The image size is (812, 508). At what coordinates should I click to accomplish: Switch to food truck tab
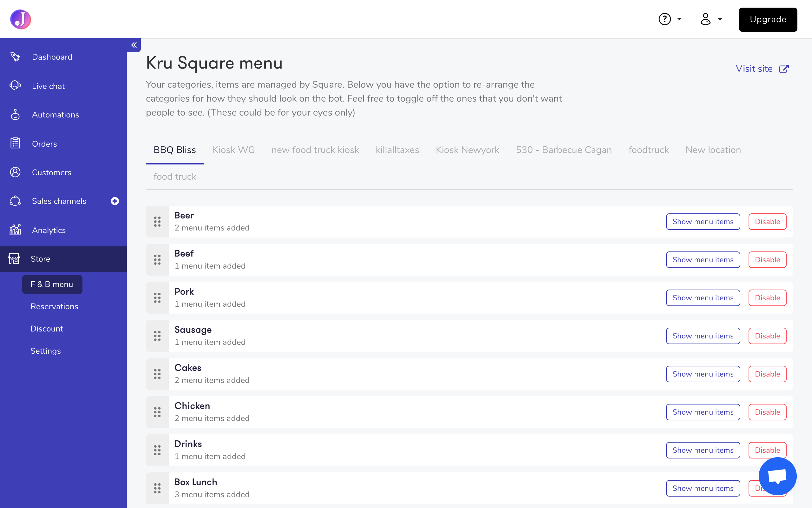coord(175,177)
